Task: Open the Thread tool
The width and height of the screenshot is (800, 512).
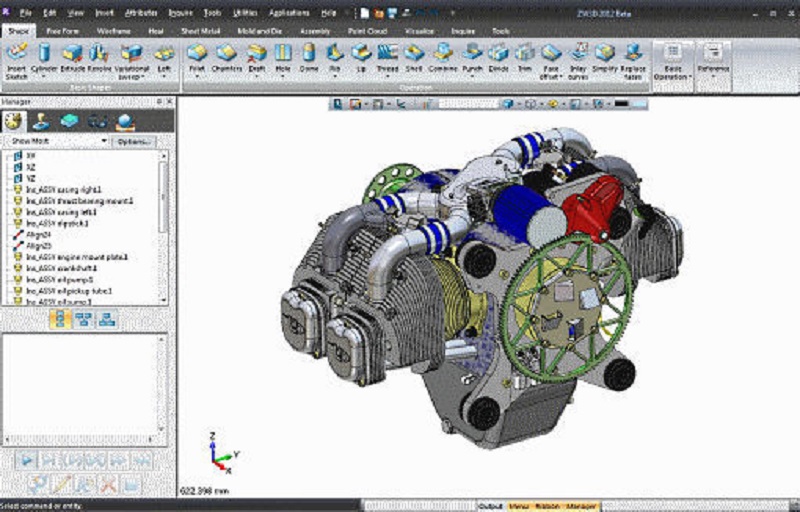Action: click(x=388, y=57)
